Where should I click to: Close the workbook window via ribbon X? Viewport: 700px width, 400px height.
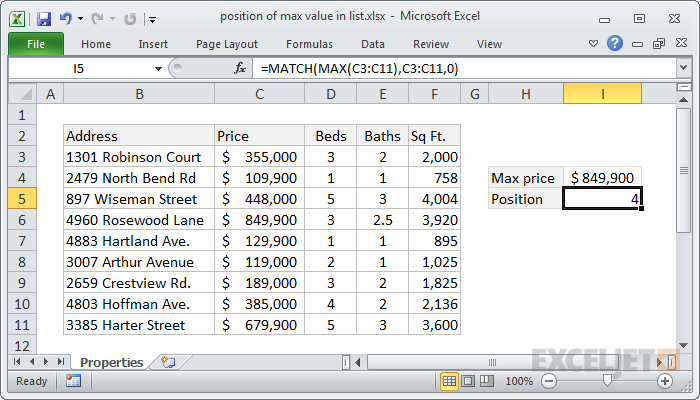tap(681, 43)
